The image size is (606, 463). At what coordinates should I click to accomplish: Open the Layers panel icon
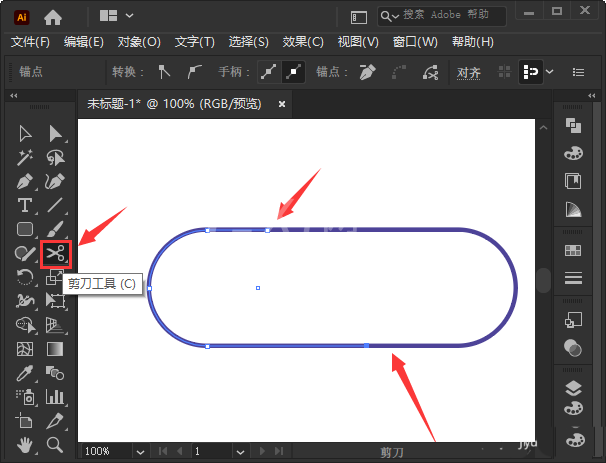[x=573, y=388]
